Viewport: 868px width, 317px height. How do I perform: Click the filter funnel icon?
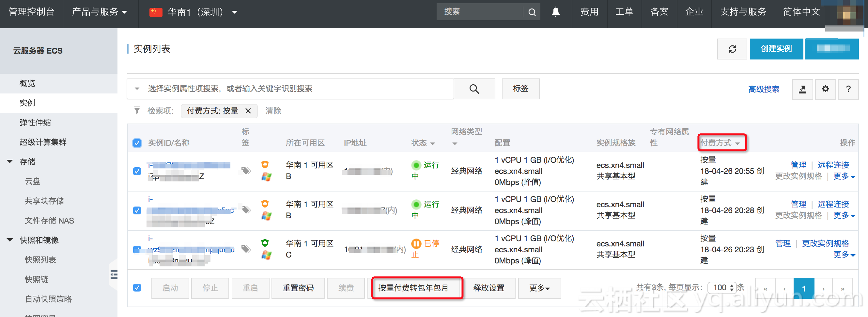(137, 110)
